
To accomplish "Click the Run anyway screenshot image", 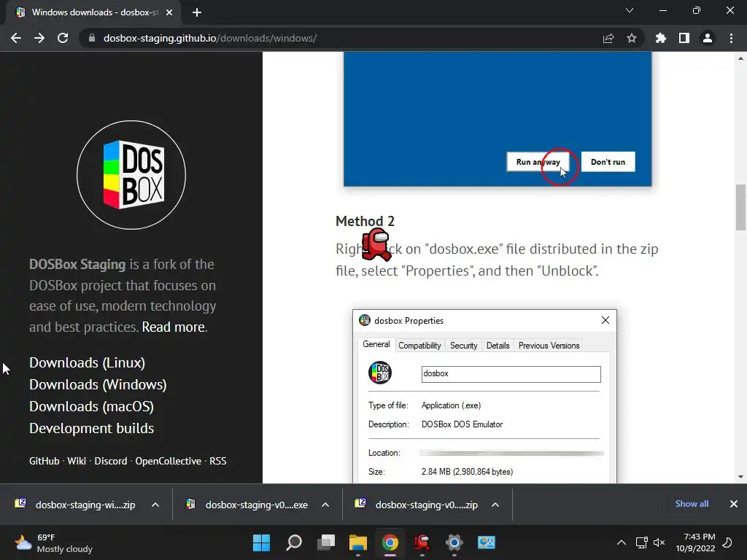I will tap(498, 119).
